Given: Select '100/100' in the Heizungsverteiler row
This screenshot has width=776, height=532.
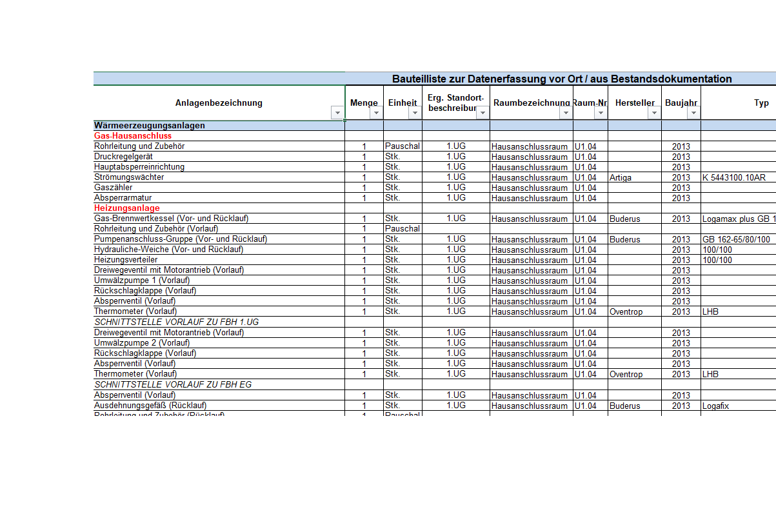Looking at the screenshot, I should tap(739, 260).
